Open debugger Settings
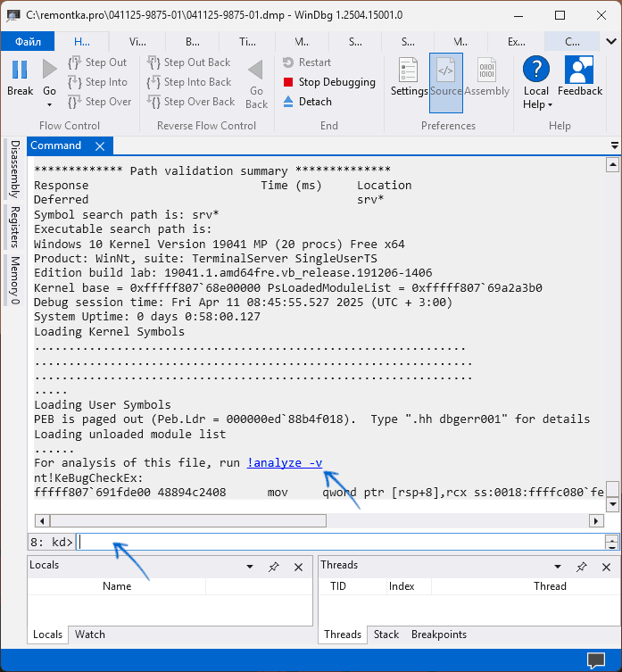 [x=409, y=78]
